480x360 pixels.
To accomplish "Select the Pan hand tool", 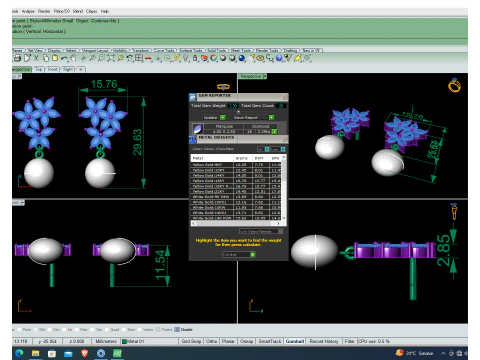I will [73, 58].
